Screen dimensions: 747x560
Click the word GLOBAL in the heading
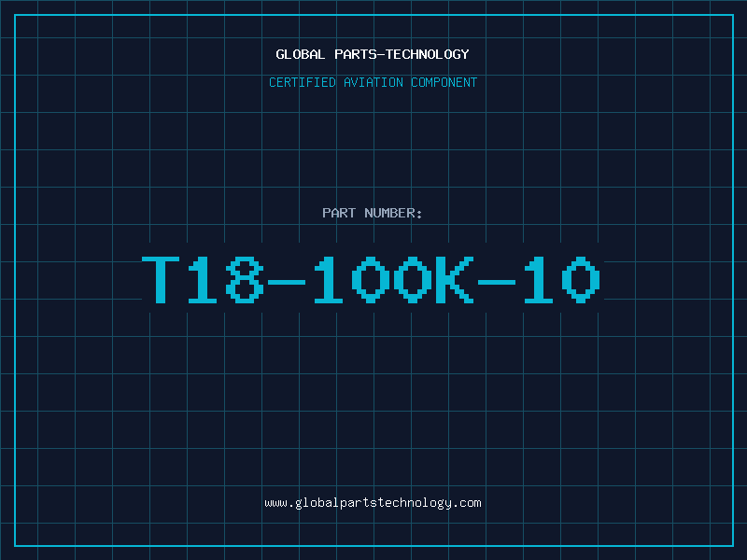301,54
